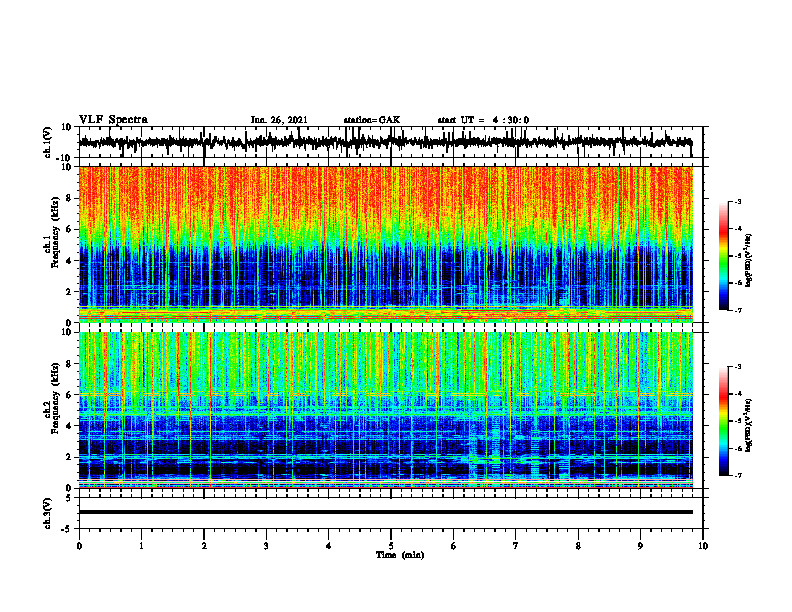Click time axis tick label "1"
The width and height of the screenshot is (792, 612).
point(141,546)
